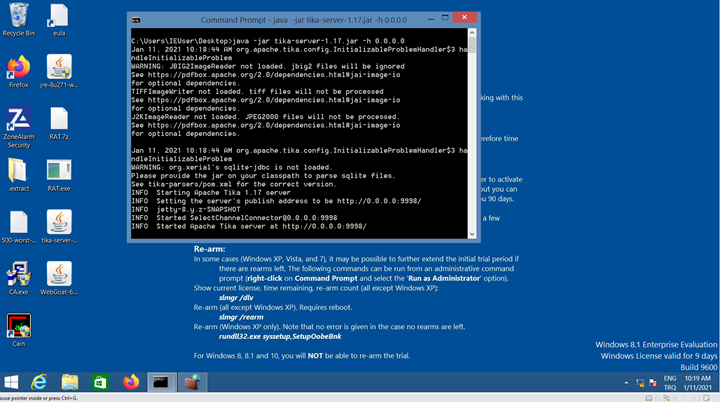The image size is (720, 402).
Task: Click the Command Prompt scrollbar thumb
Action: 472,45
